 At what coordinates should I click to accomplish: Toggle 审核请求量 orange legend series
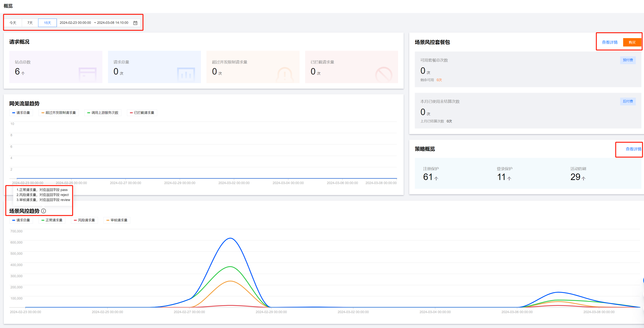pyautogui.click(x=117, y=220)
